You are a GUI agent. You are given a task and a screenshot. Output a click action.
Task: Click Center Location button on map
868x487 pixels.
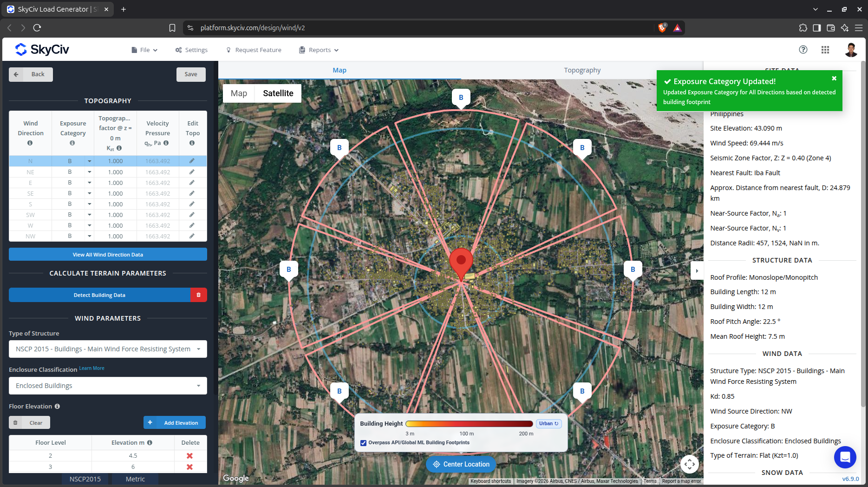click(x=461, y=464)
